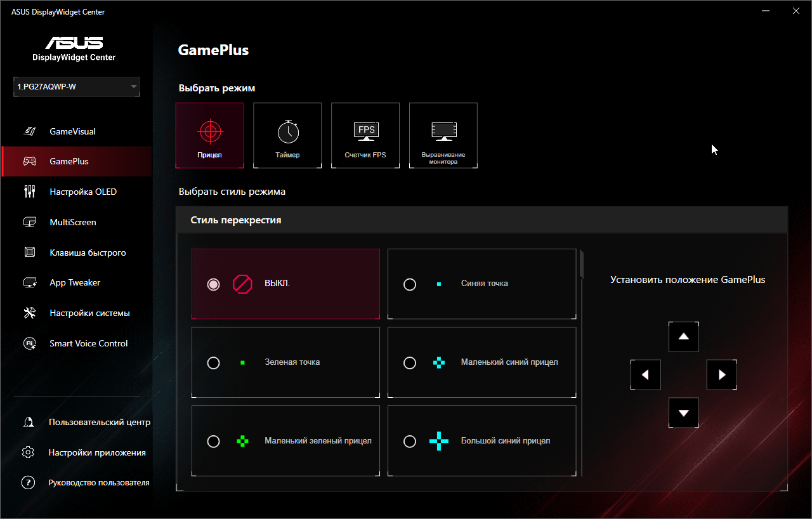The height and width of the screenshot is (519, 812).
Task: Open App Tweaker from the sidebar
Action: [76, 282]
